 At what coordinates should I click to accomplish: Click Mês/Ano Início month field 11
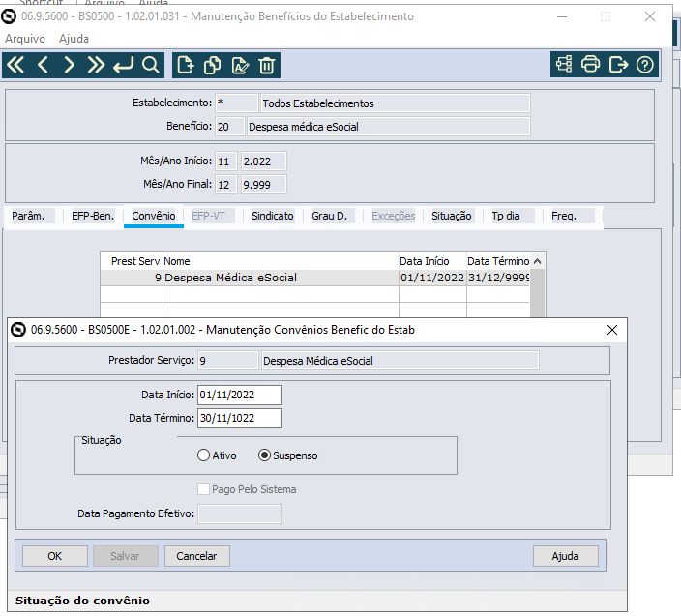click(x=226, y=161)
